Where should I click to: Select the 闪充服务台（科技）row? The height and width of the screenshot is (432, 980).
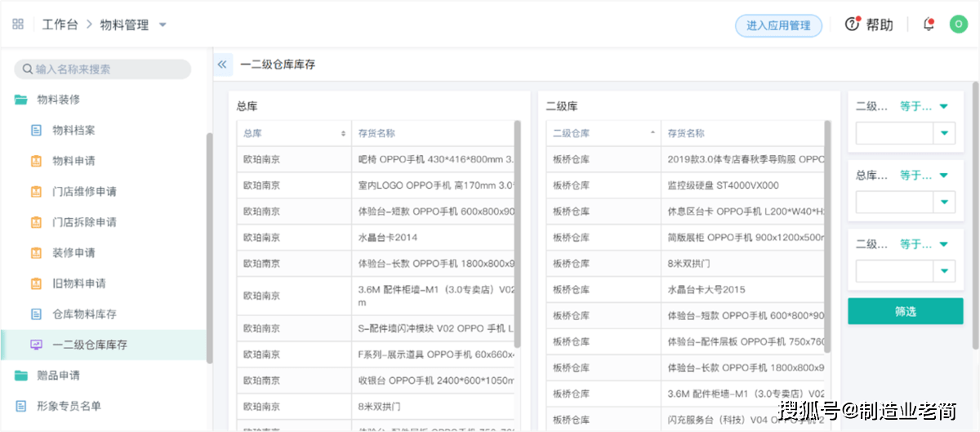[x=684, y=419]
